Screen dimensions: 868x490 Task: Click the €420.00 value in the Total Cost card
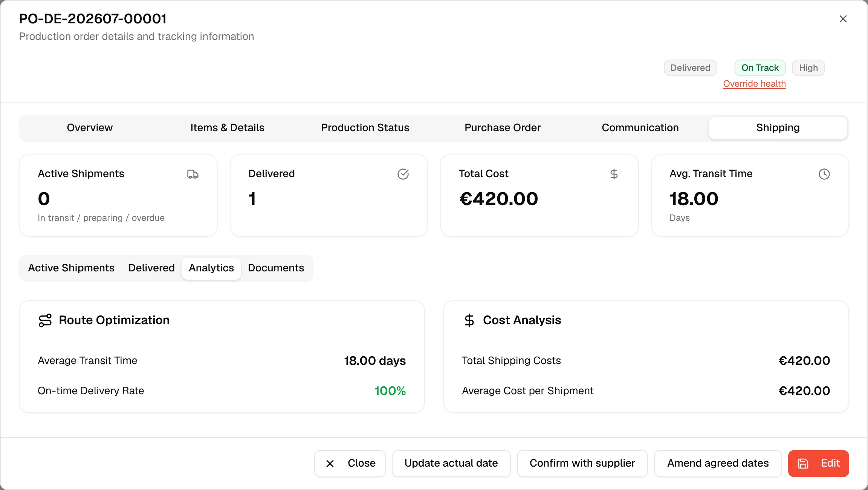(499, 199)
